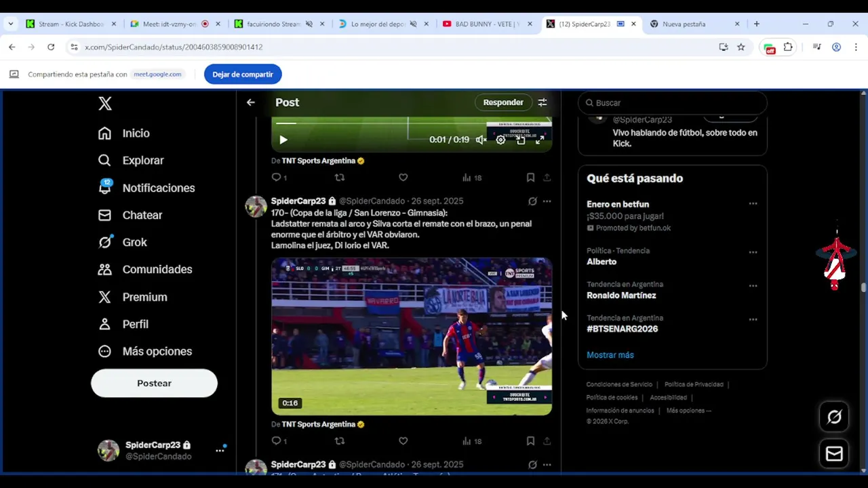868x488 pixels.
Task: Open Política de Privacidad footer link
Action: point(694,384)
